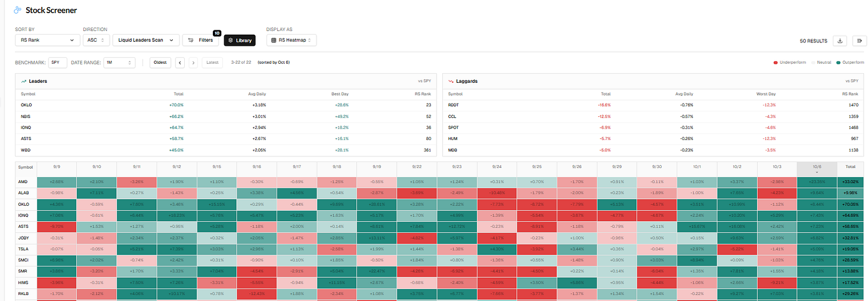Click the Laggards Worst Day column header

(765, 94)
